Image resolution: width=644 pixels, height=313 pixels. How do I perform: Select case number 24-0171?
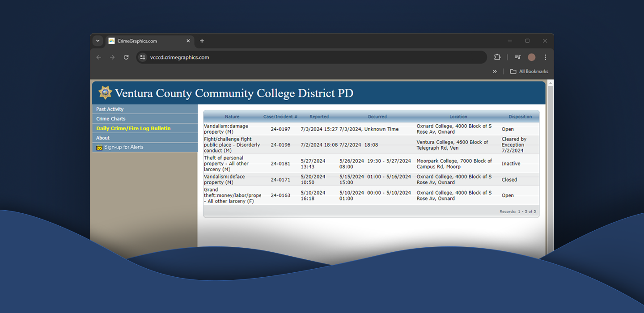click(x=280, y=180)
